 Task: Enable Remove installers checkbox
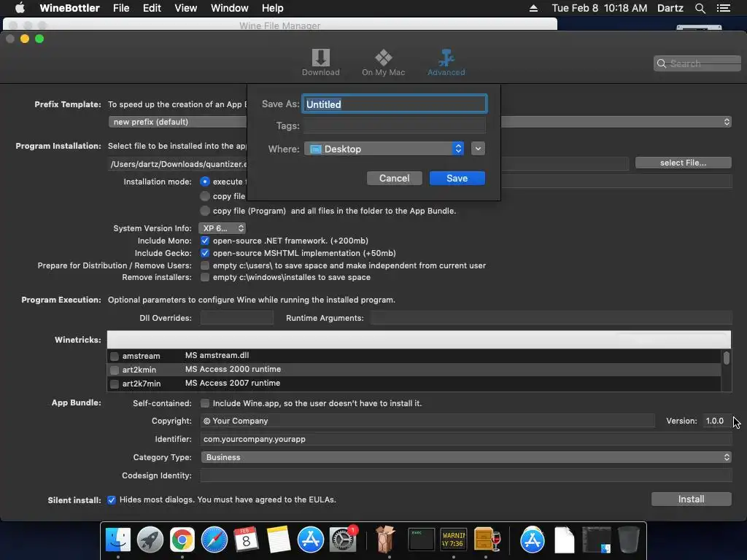click(x=205, y=277)
